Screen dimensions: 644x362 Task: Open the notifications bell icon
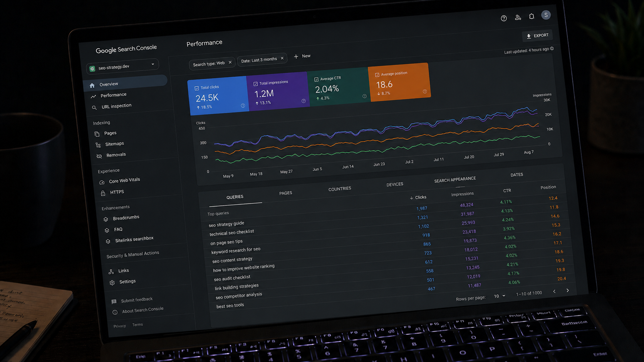[x=532, y=16]
